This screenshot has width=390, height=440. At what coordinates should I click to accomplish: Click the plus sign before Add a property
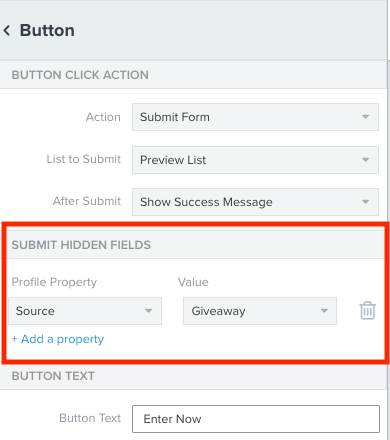tap(15, 339)
